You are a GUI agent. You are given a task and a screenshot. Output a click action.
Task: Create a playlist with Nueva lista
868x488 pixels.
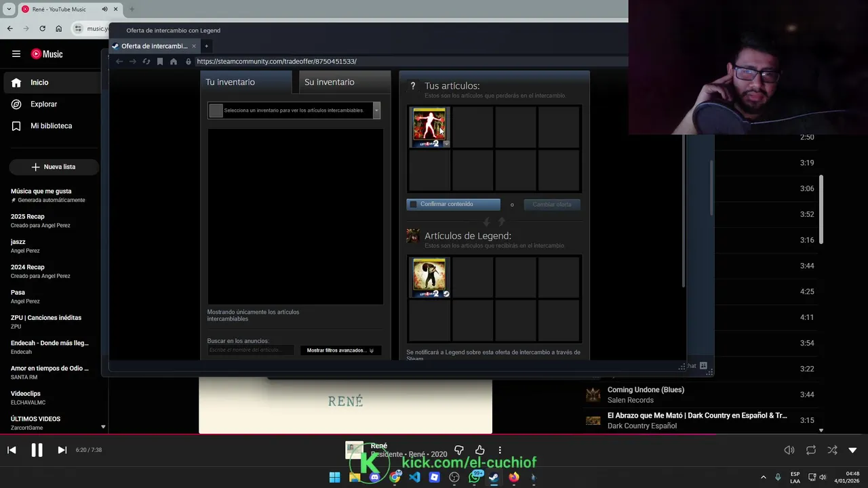coord(54,167)
